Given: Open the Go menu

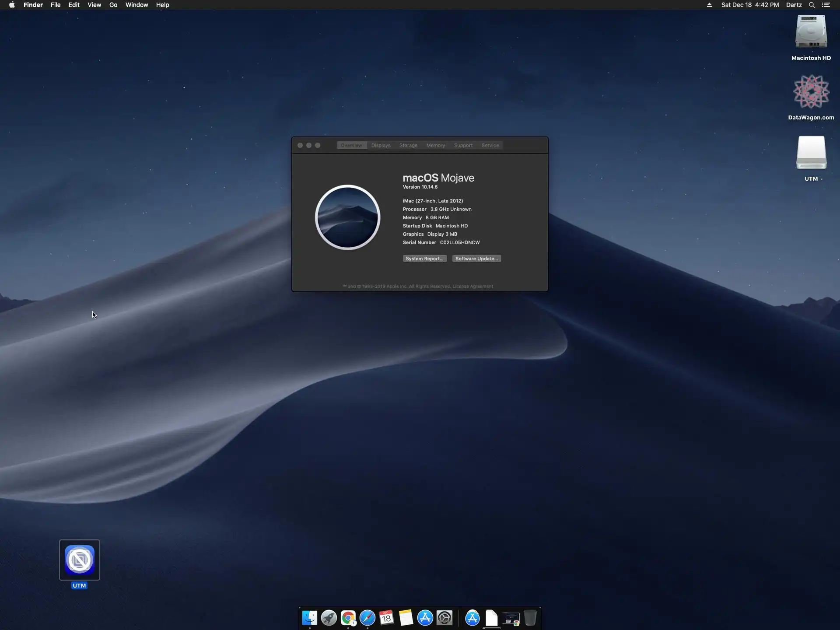Looking at the screenshot, I should point(113,5).
